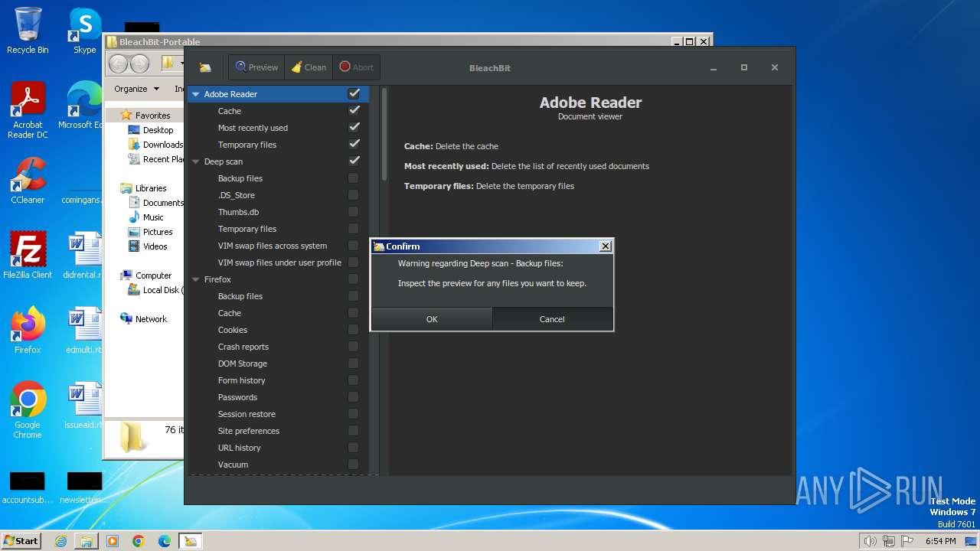This screenshot has width=980, height=551.
Task: Run Preview with the magnifier button
Action: pos(256,67)
